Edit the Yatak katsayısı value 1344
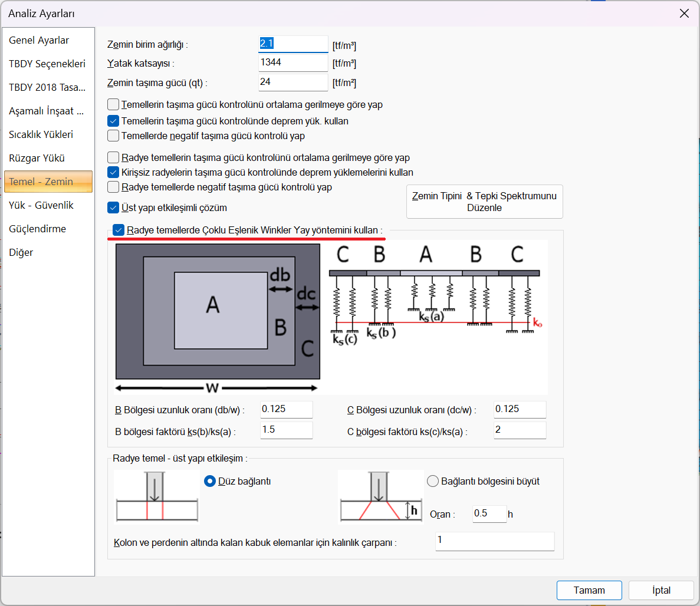This screenshot has height=606, width=700. point(293,63)
